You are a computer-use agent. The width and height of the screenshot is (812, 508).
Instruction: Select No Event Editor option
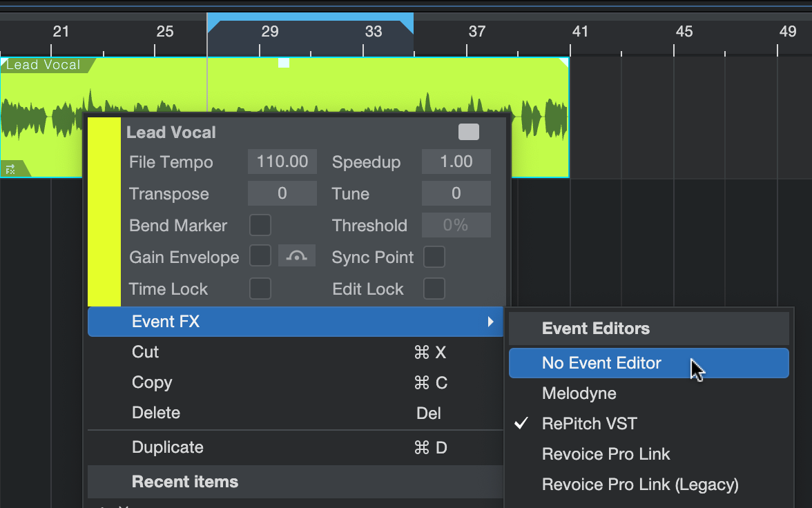(x=601, y=363)
